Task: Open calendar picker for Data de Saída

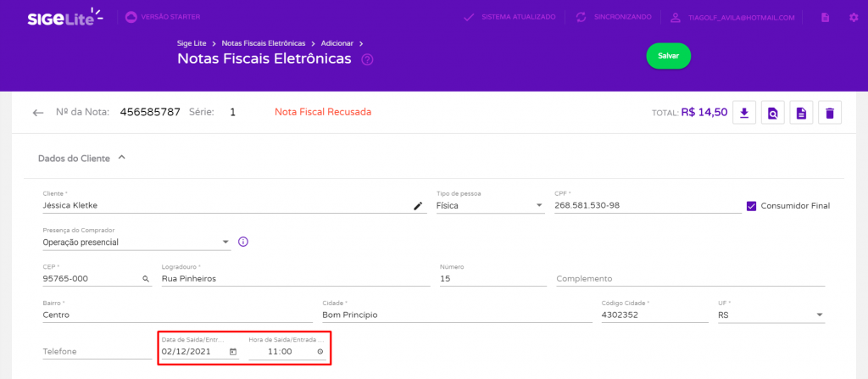Action: [x=233, y=351]
